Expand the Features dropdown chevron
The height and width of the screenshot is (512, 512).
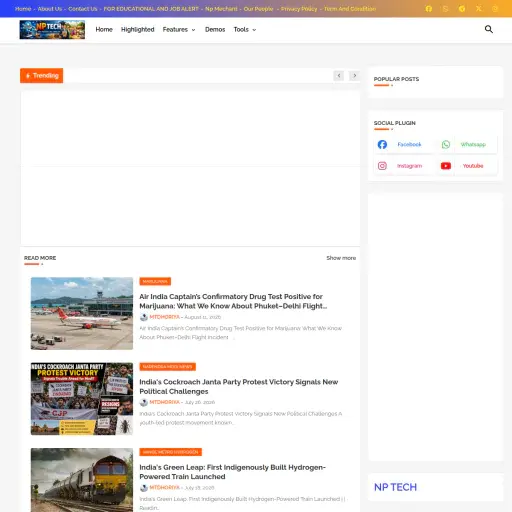pyautogui.click(x=193, y=30)
